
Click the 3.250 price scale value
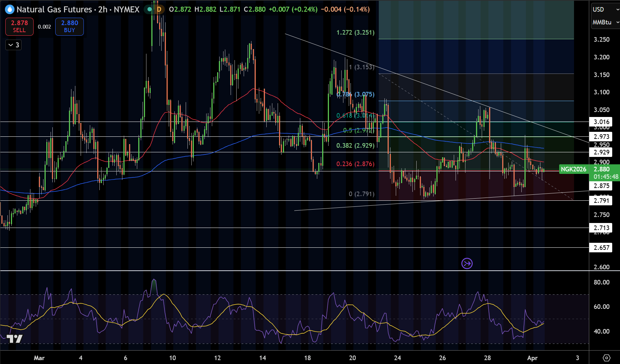coord(602,40)
